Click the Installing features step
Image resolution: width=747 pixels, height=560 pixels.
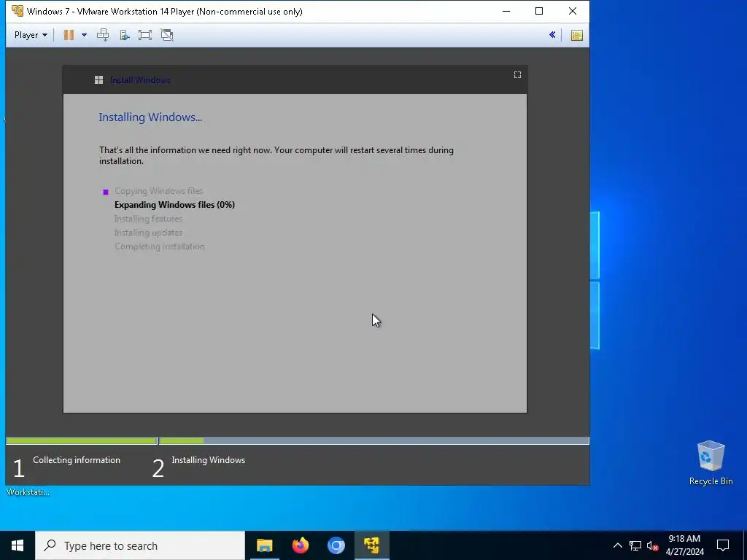coord(148,219)
